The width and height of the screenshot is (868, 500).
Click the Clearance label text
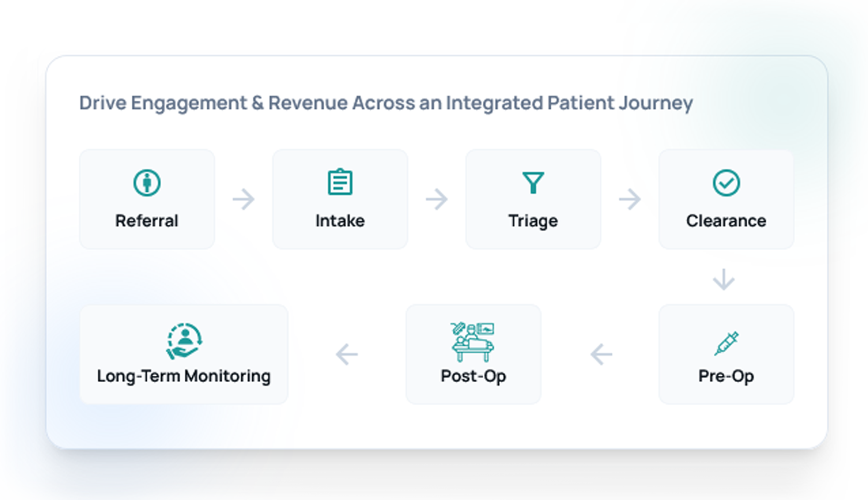pos(726,220)
